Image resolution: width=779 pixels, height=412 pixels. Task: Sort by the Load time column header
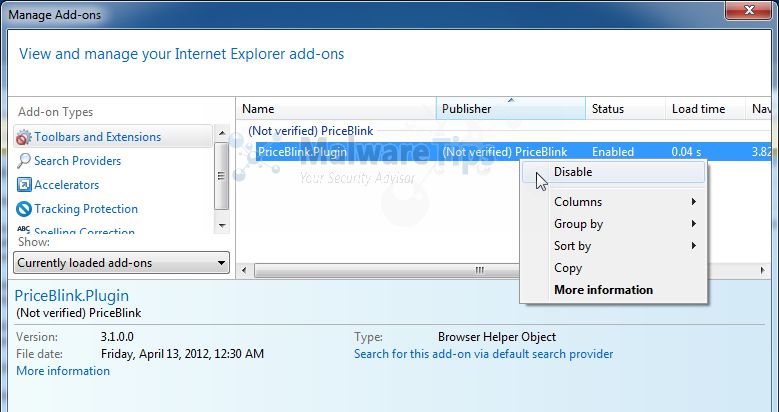point(705,109)
